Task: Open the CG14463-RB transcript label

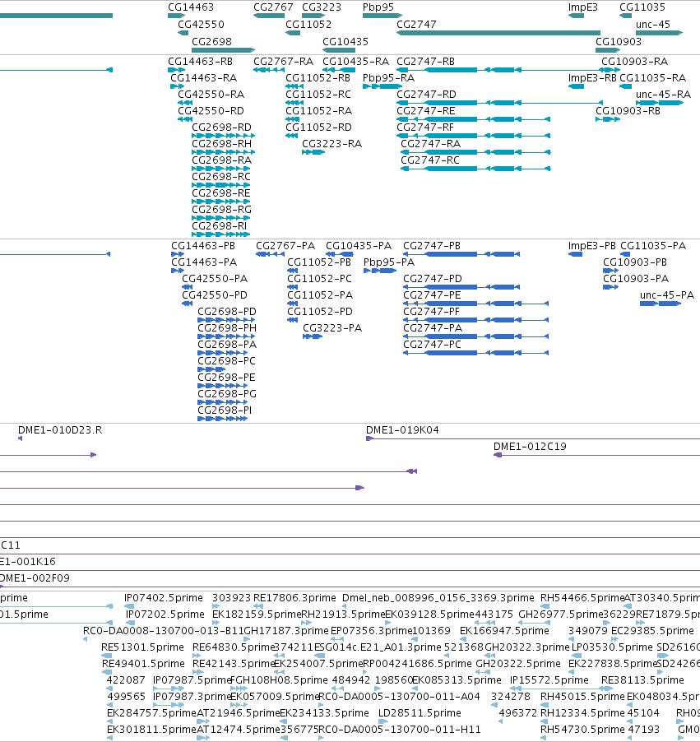Action: (x=200, y=62)
